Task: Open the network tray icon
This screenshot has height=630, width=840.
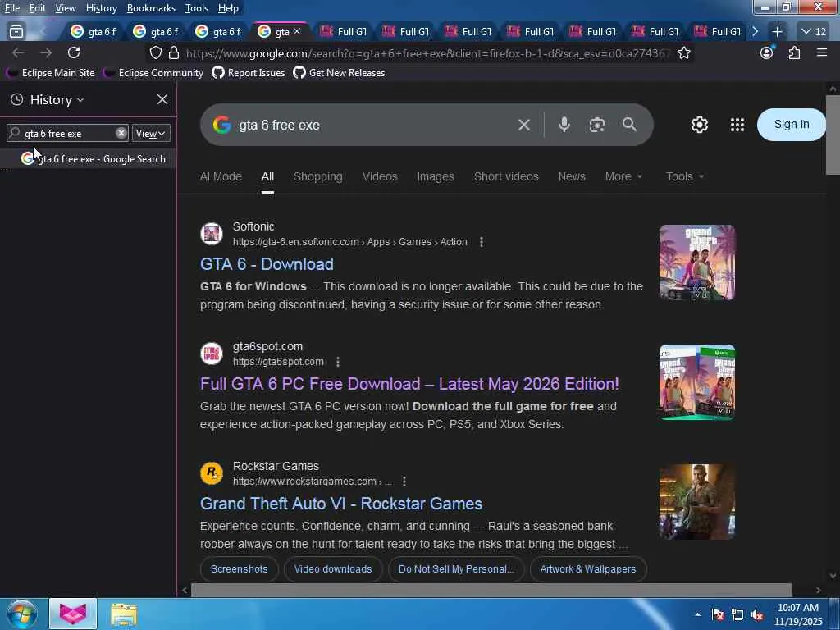Action: (x=737, y=615)
